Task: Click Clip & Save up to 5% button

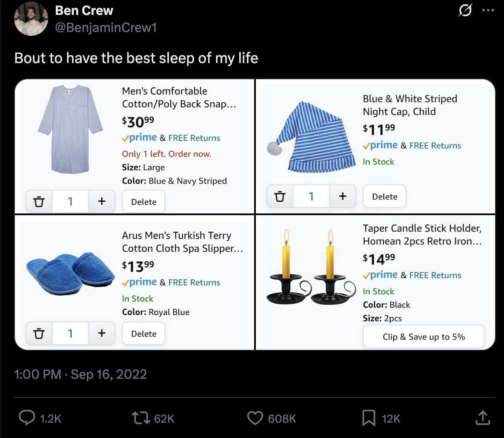Action: pos(424,337)
